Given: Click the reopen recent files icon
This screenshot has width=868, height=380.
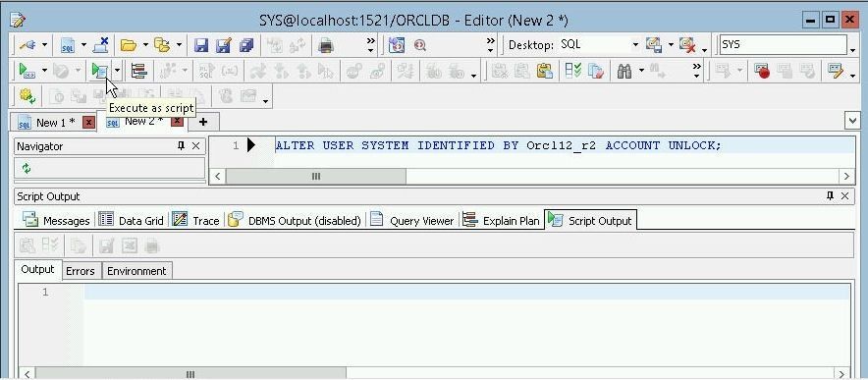Looking at the screenshot, I should tap(162, 45).
